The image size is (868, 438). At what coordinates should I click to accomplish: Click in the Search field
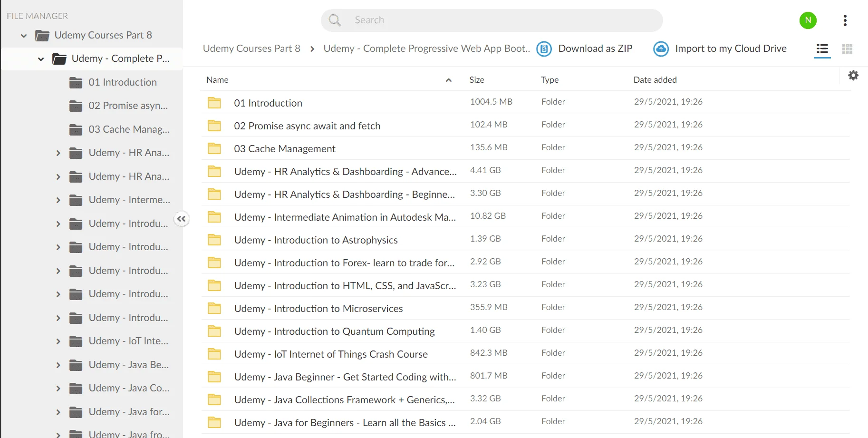[x=492, y=20]
